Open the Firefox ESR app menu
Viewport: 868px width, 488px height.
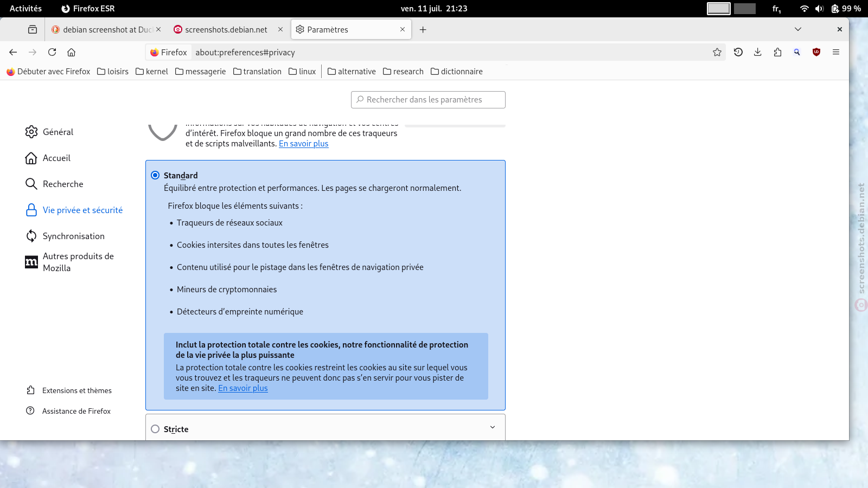(88, 9)
